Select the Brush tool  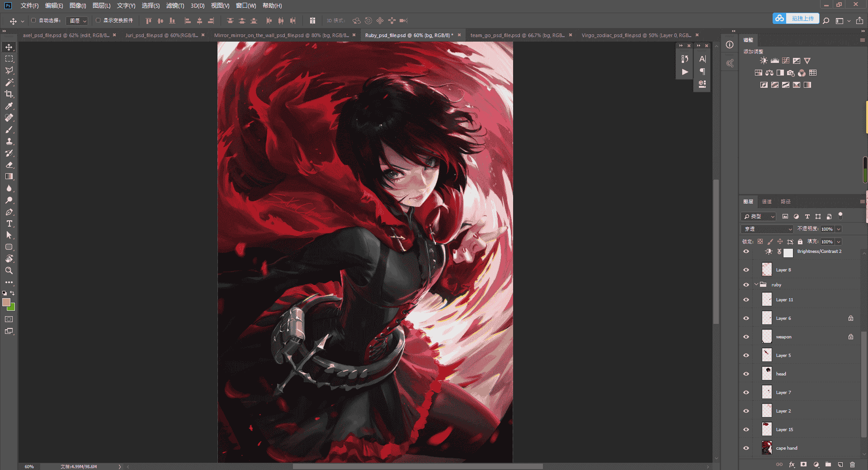coord(9,129)
